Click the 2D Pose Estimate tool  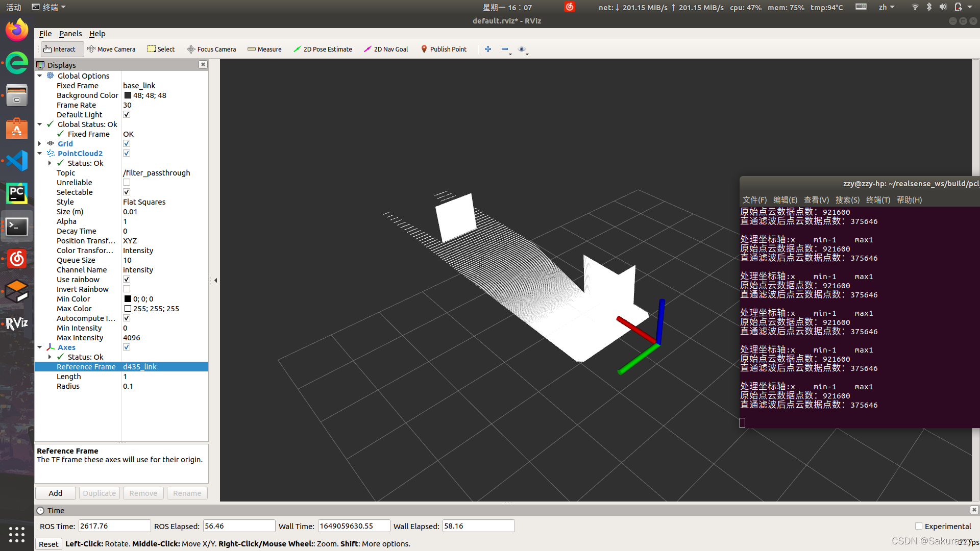323,49
